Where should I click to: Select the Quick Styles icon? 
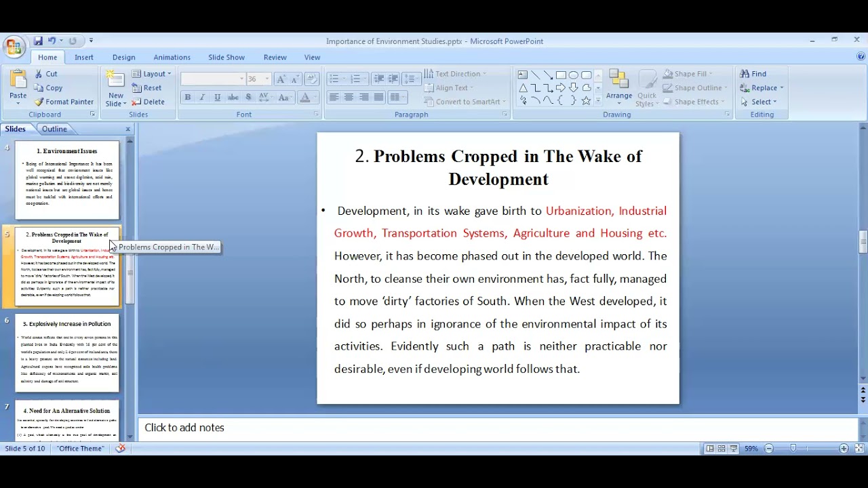(647, 86)
